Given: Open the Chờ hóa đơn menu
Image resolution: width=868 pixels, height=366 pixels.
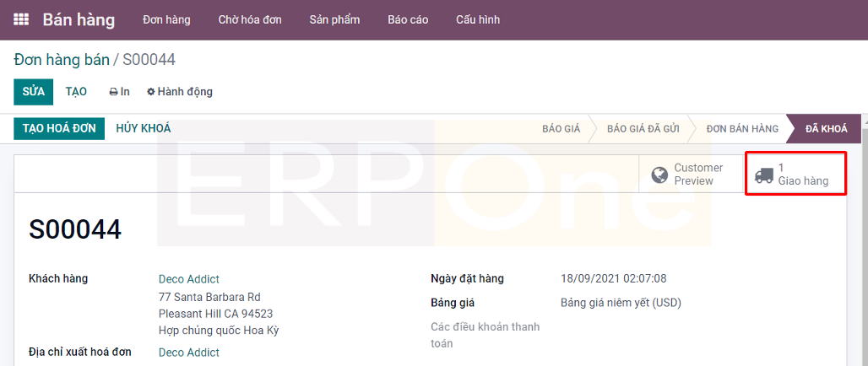Looking at the screenshot, I should [250, 20].
